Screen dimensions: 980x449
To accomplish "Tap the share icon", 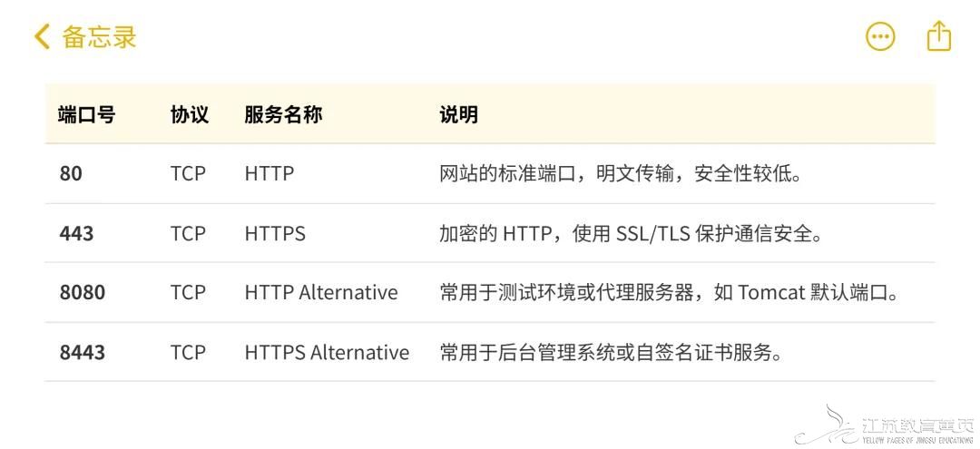I will point(939,36).
